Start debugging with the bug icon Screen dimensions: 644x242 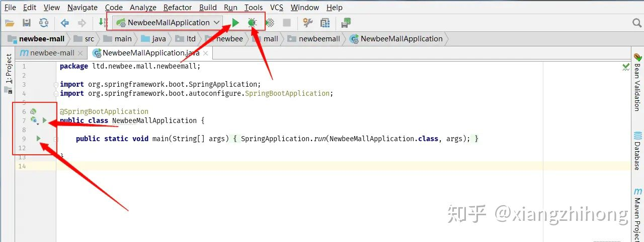point(253,23)
